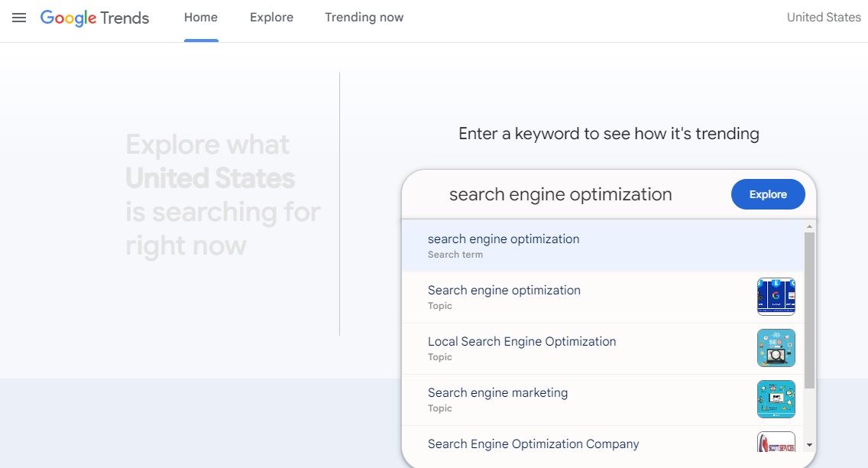Click the suggestion list scroll-up arrow
The image size is (868, 468).
pos(809,226)
